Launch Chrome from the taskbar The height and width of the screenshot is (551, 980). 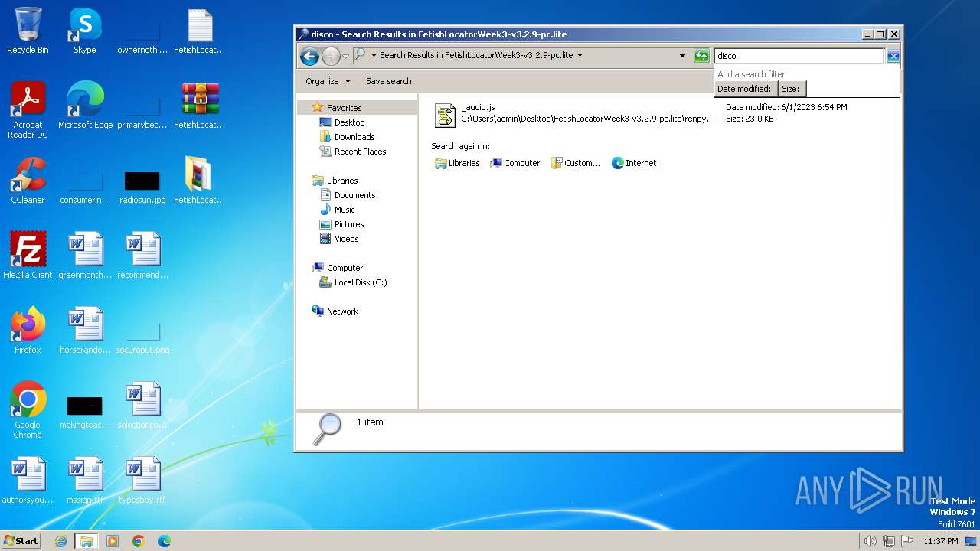[x=139, y=541]
